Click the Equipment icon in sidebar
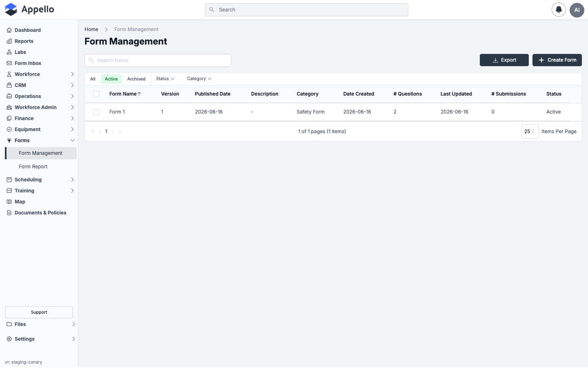This screenshot has height=375, width=588. click(x=9, y=129)
